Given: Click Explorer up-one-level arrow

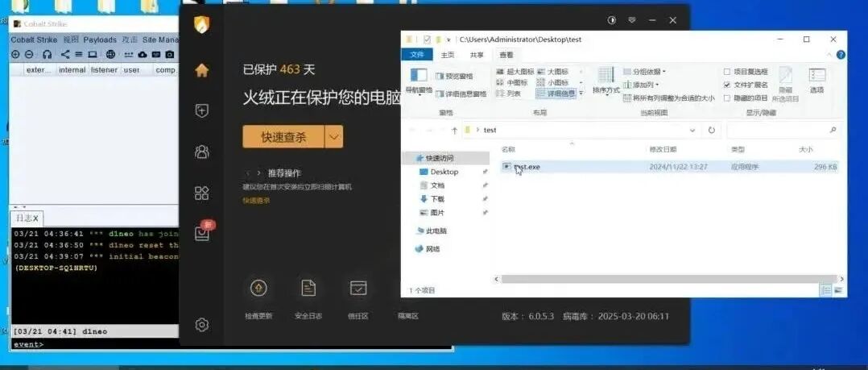Looking at the screenshot, I should tap(454, 130).
